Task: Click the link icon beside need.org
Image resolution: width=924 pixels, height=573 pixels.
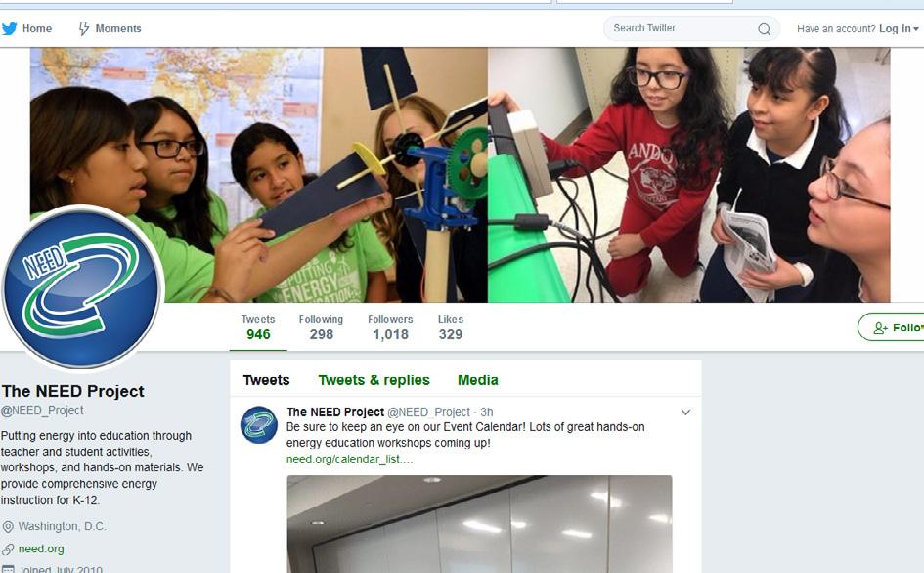Action: [8, 550]
